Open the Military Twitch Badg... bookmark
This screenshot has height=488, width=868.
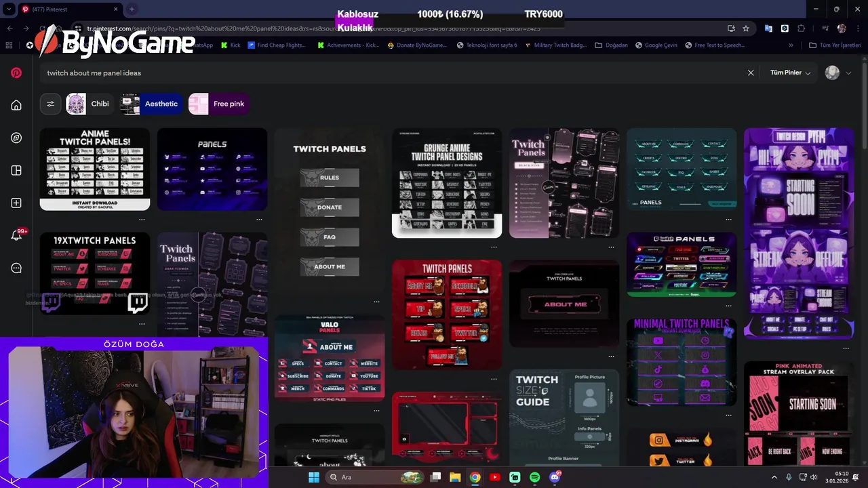point(555,45)
